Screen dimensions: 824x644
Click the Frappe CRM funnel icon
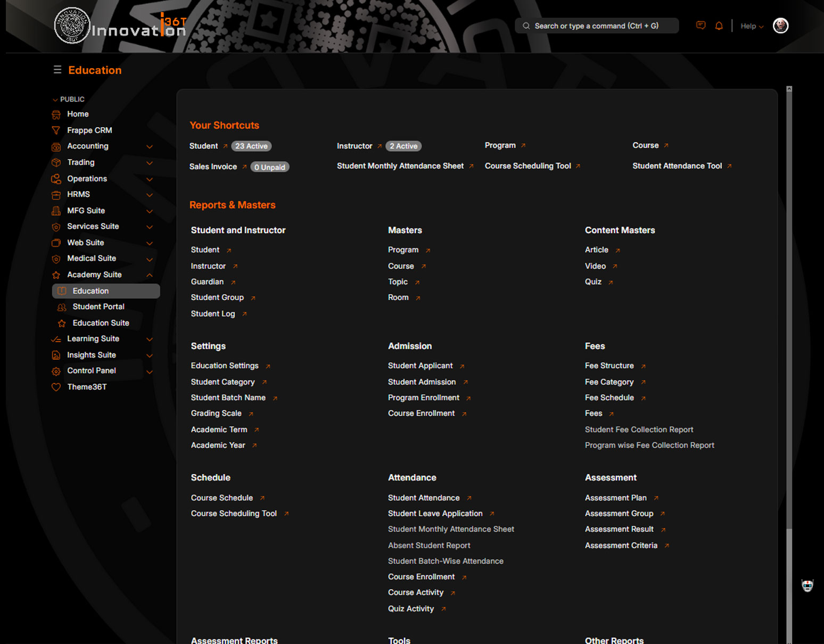[x=56, y=130]
